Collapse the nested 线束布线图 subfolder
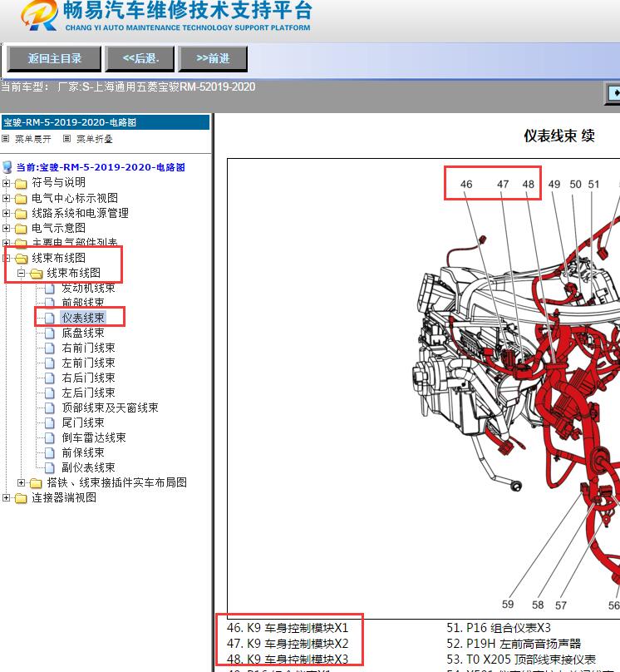The width and height of the screenshot is (620, 672). tap(21, 273)
